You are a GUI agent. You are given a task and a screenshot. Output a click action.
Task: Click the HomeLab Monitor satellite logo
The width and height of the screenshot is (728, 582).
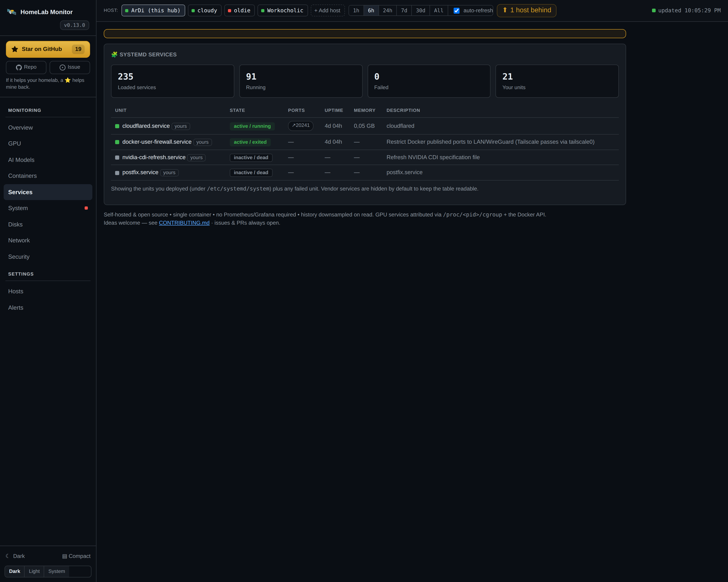[x=11, y=12]
